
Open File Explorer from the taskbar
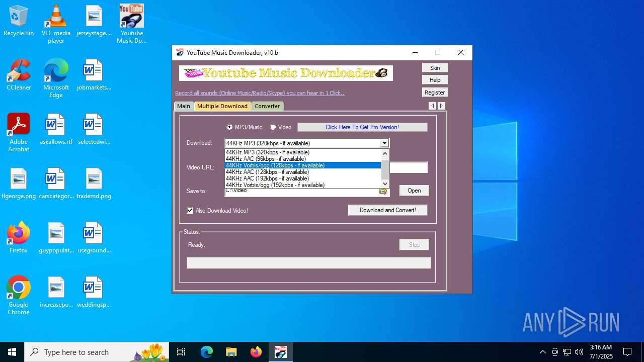[231, 352]
